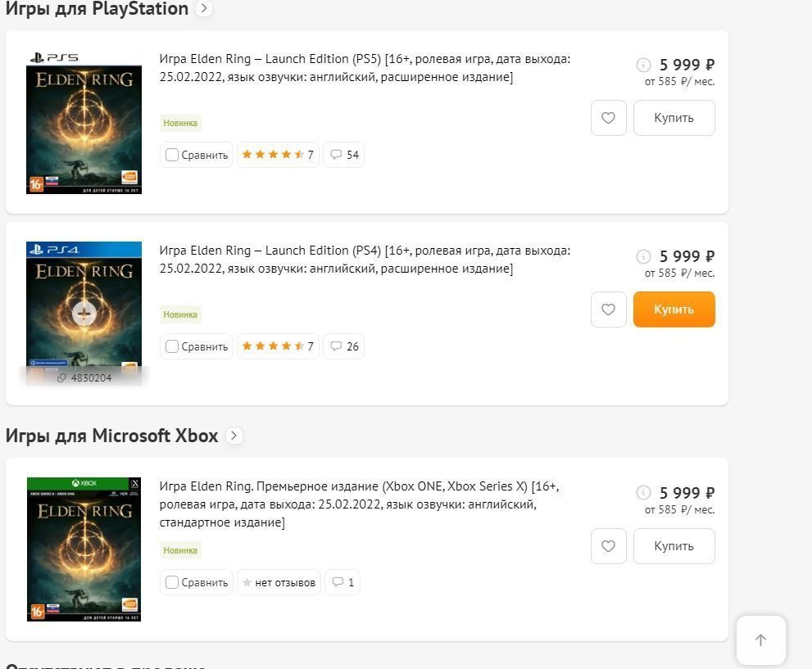Viewport: 812px width, 669px height.
Task: Show price info icon next to PS4 price
Action: coord(643,256)
